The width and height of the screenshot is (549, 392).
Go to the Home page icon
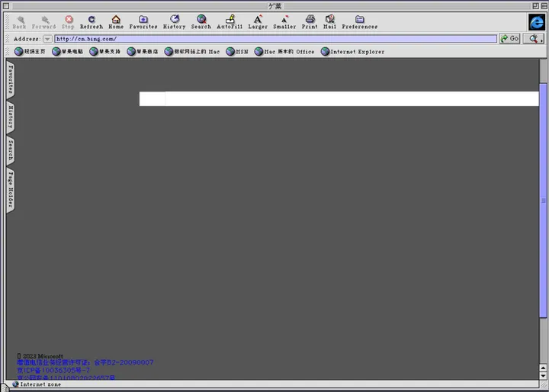click(x=116, y=19)
